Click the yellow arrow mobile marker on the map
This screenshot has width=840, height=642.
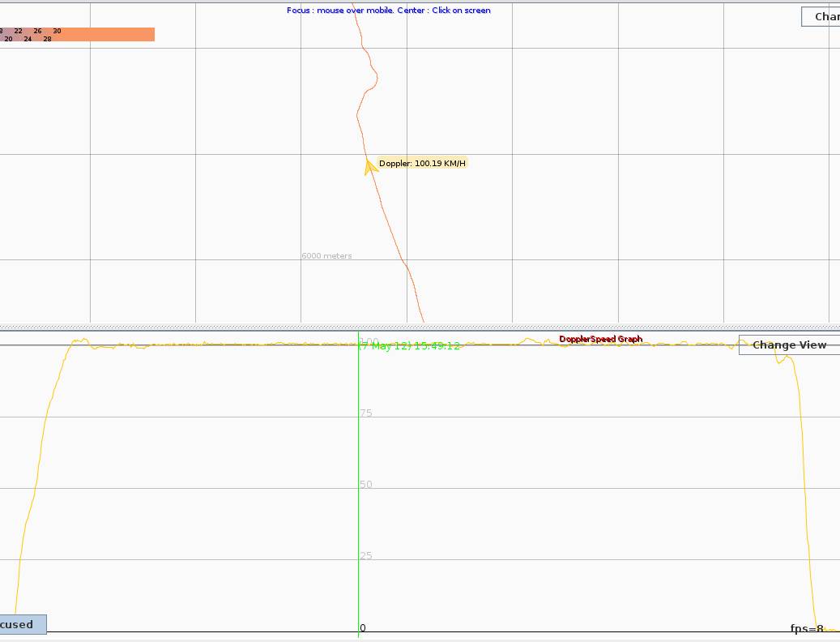(x=370, y=167)
